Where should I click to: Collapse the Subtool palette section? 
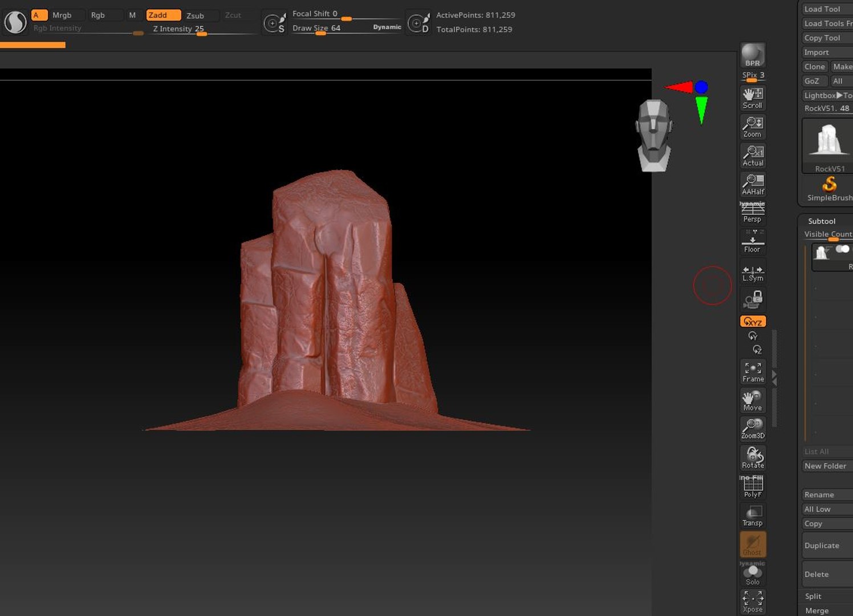click(822, 221)
